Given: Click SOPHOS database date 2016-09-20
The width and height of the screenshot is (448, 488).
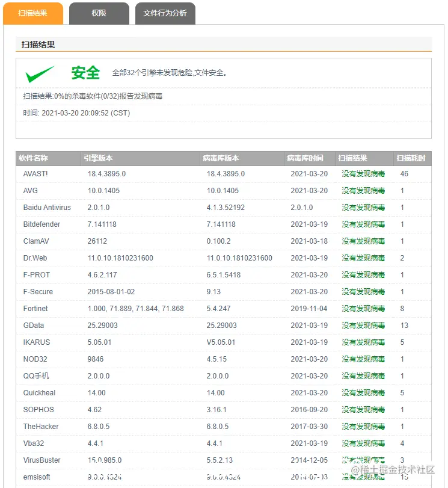Looking at the screenshot, I should [x=309, y=410].
